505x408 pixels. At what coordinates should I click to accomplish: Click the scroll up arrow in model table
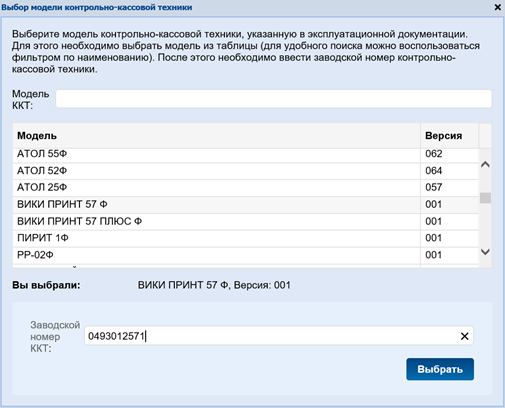click(x=485, y=164)
